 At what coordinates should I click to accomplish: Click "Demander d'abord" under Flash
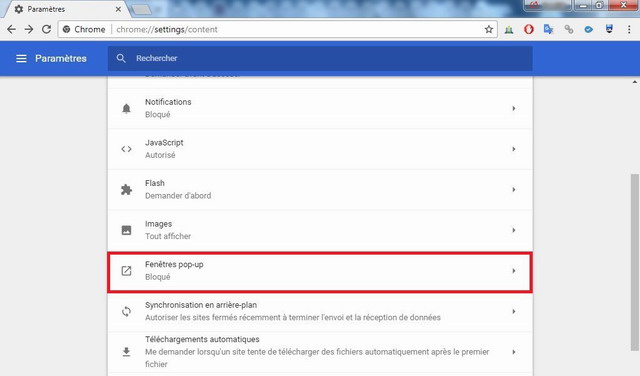coord(178,196)
